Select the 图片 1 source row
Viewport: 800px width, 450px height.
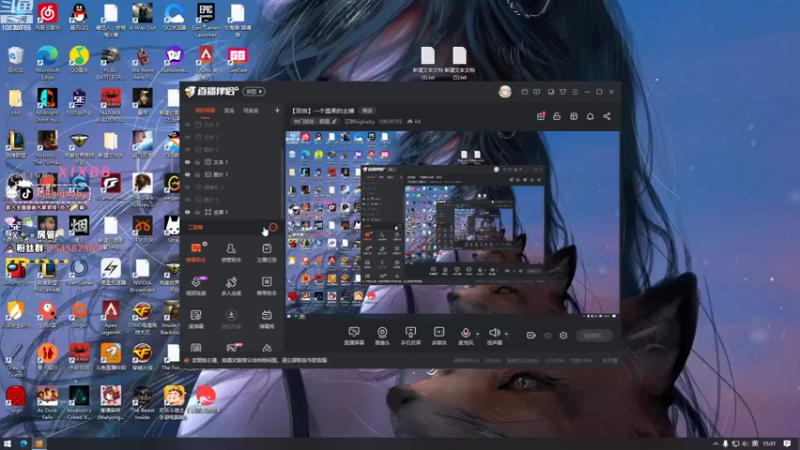232,174
